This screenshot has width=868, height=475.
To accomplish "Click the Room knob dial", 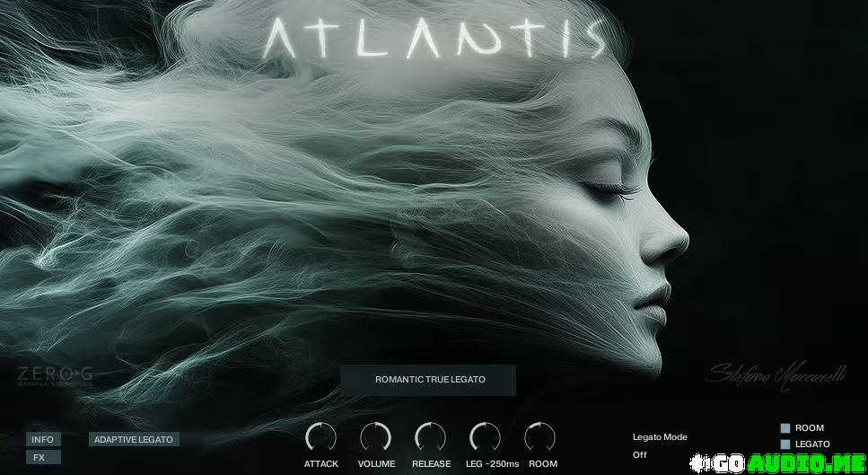I will tap(539, 437).
